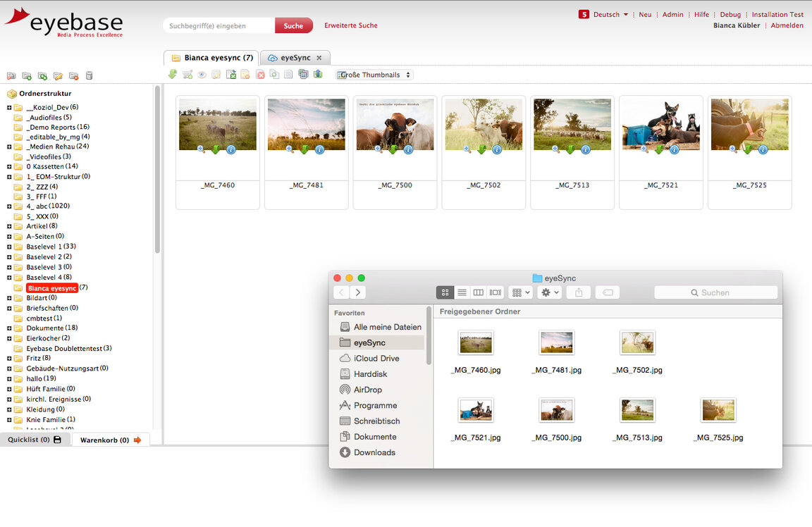Switch Finder to column view
The image size is (812, 527).
click(x=479, y=292)
